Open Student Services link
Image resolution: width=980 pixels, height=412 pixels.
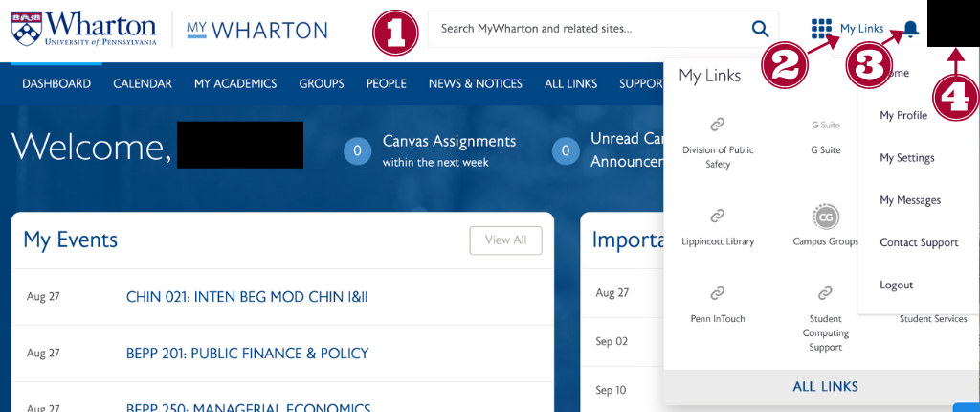(933, 319)
